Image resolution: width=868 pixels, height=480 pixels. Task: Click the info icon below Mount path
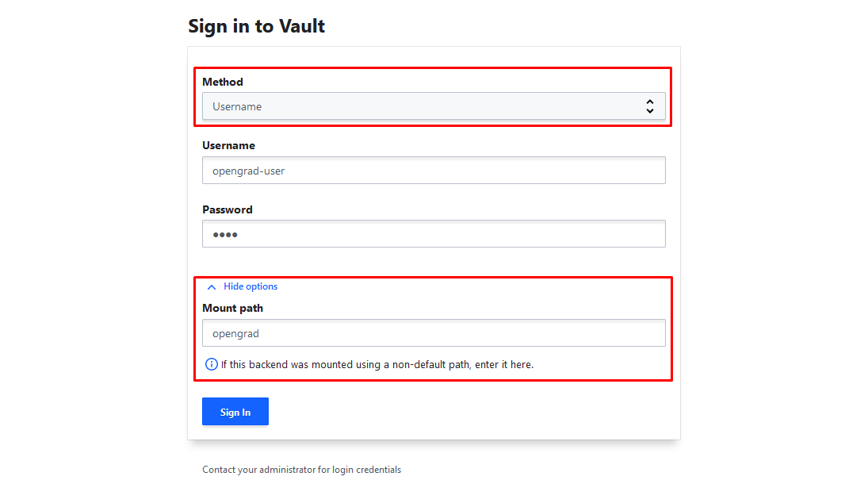211,365
